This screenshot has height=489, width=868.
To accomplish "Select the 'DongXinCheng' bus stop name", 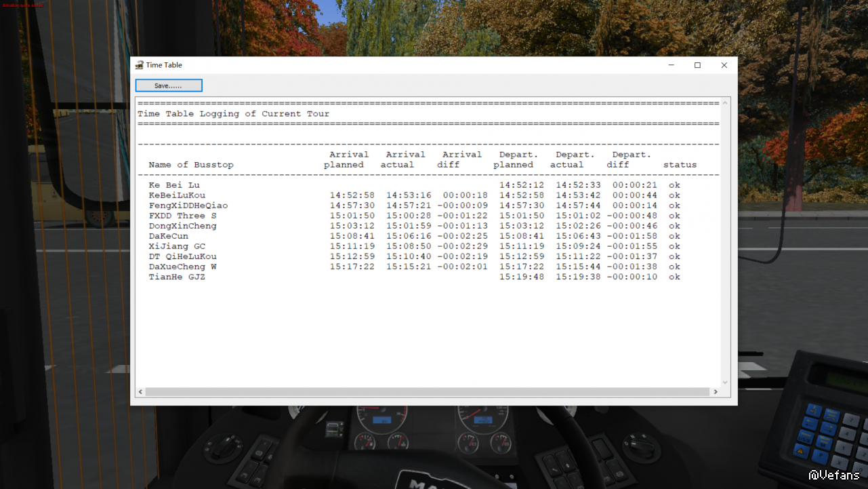I will click(x=183, y=226).
